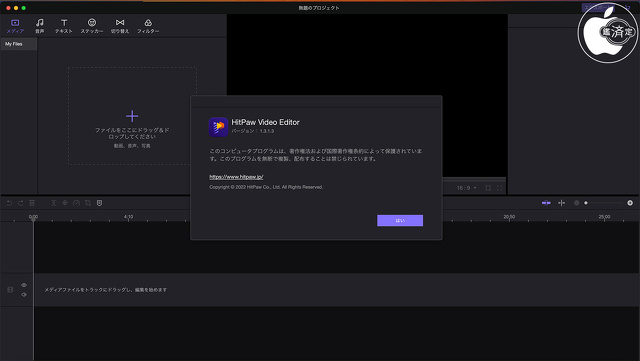
Task: Click the 25:00 timeline ruler mark
Action: tap(604, 217)
